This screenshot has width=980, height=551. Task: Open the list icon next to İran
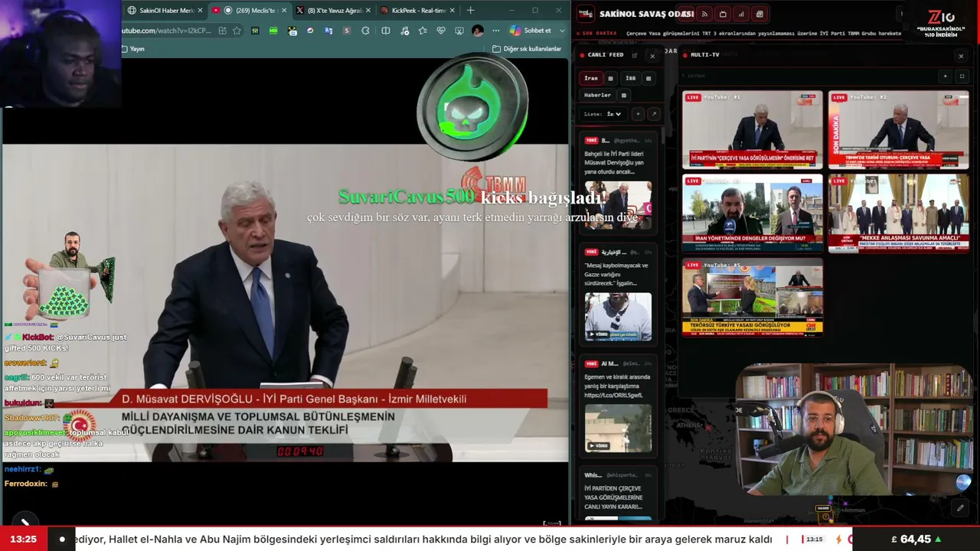click(610, 78)
